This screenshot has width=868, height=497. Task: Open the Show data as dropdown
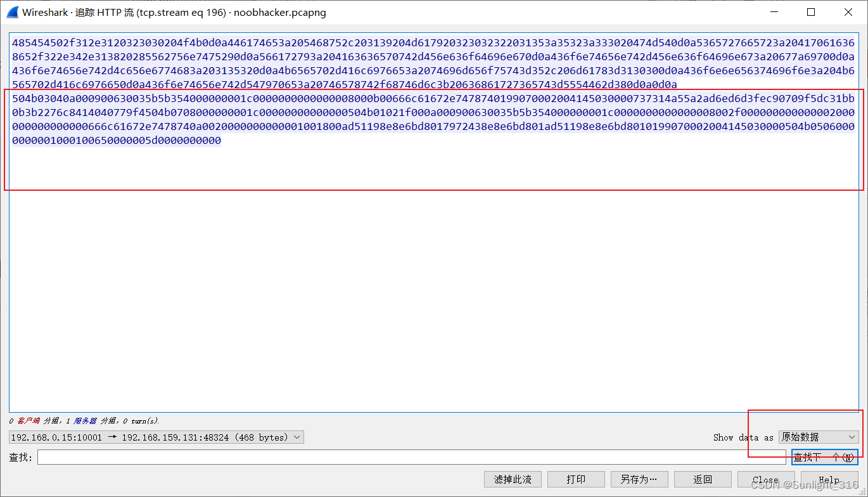coord(819,437)
